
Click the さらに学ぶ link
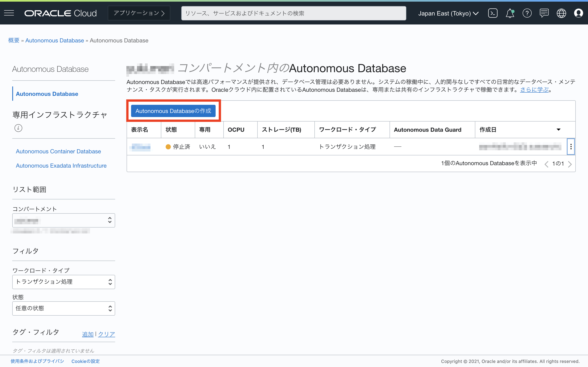[x=534, y=90]
